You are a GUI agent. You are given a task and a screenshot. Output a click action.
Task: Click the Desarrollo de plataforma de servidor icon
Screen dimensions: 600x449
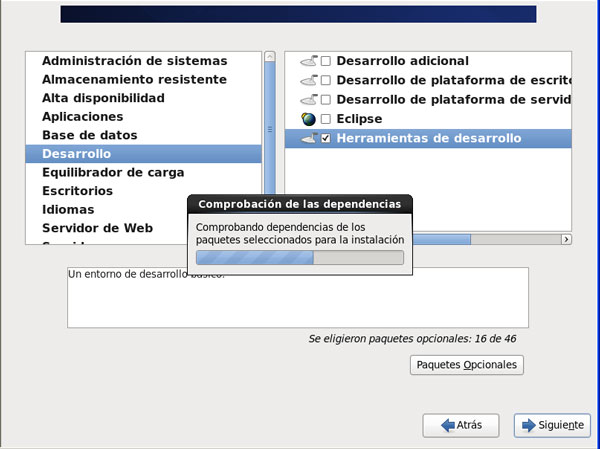pyautogui.click(x=308, y=100)
